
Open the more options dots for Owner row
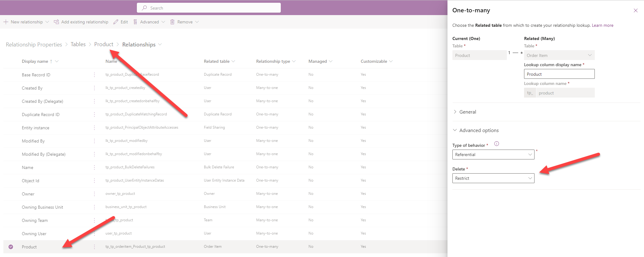pos(94,194)
